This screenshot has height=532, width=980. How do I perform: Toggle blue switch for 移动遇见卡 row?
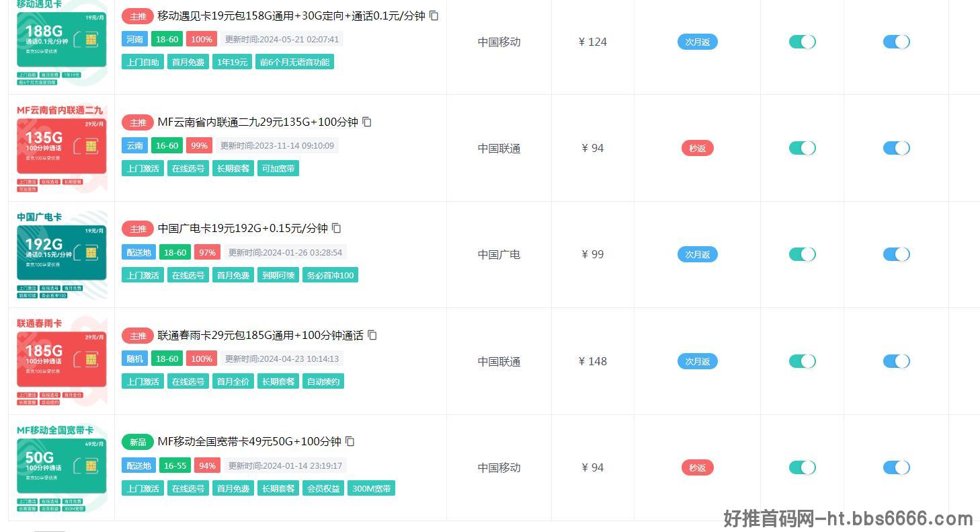[x=896, y=42]
